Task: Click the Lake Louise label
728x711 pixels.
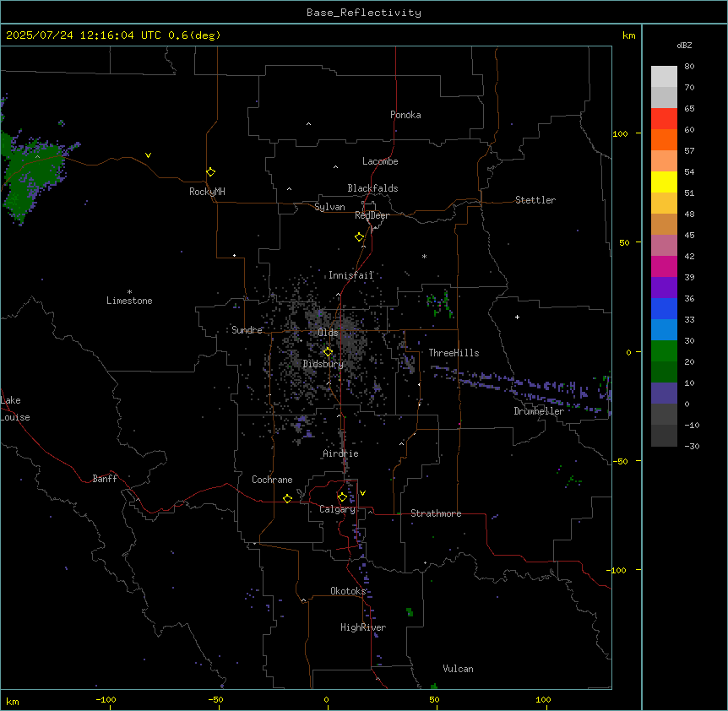Action: tap(15, 409)
